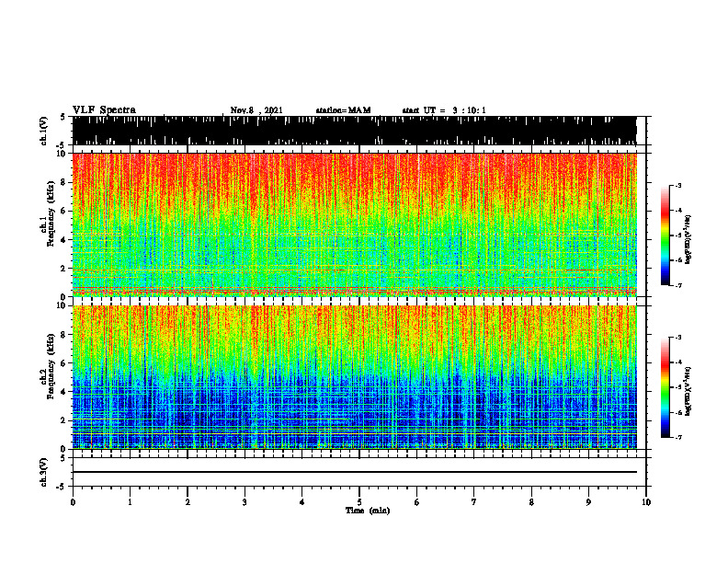728x563 pixels.
Task: Click the ch.2 frequency spectrogram panel
Action: (x=354, y=377)
